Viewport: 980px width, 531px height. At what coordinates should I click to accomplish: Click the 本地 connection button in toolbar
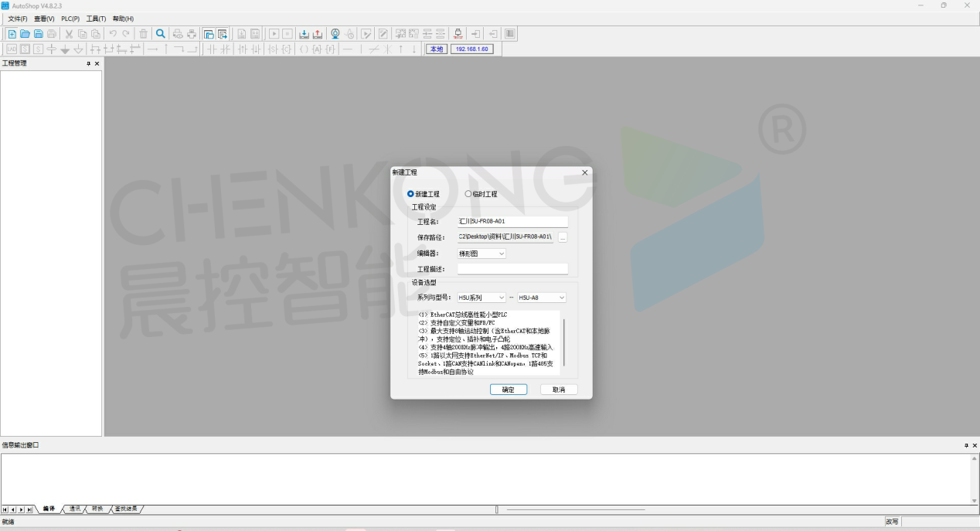[x=436, y=49]
